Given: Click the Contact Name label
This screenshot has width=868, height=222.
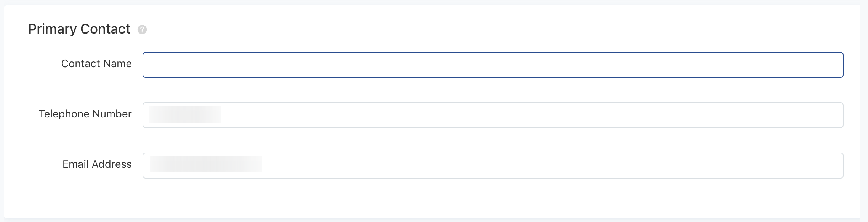Looking at the screenshot, I should (x=96, y=64).
